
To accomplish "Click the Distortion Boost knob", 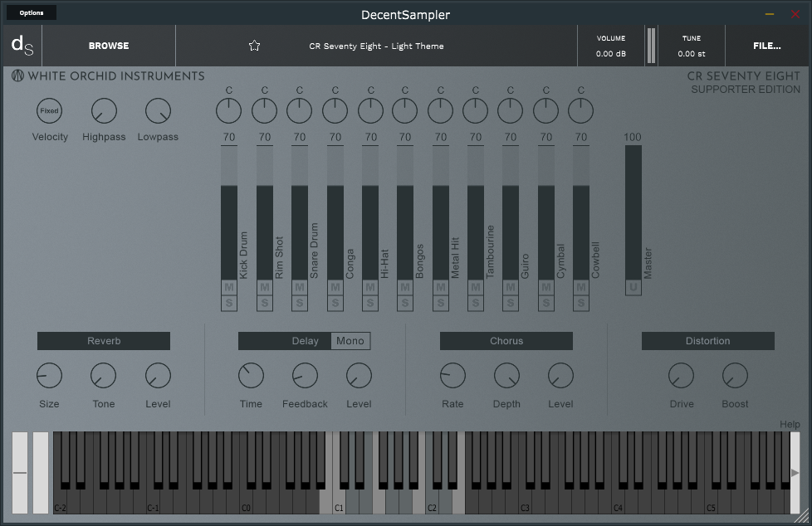I will tap(736, 375).
